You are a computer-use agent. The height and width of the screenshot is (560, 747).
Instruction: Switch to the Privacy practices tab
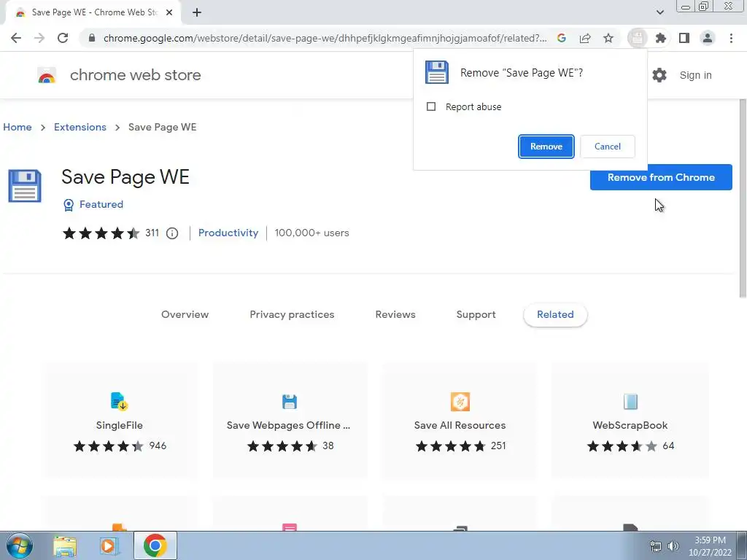point(292,314)
